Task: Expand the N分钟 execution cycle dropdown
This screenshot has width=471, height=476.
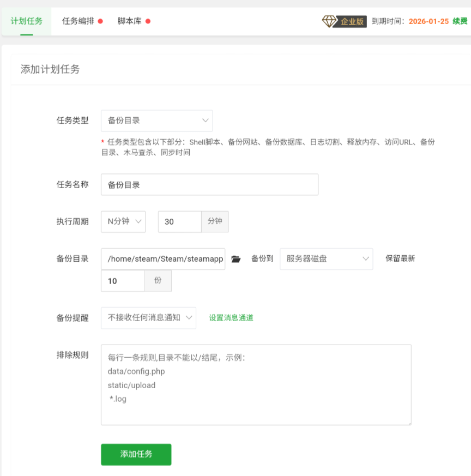Action: [x=123, y=221]
